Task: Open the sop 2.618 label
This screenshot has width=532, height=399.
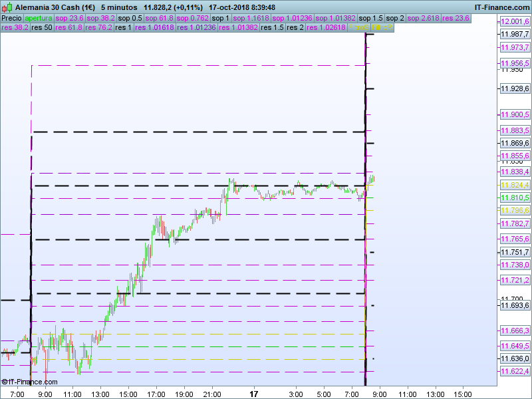Action: tap(424, 18)
